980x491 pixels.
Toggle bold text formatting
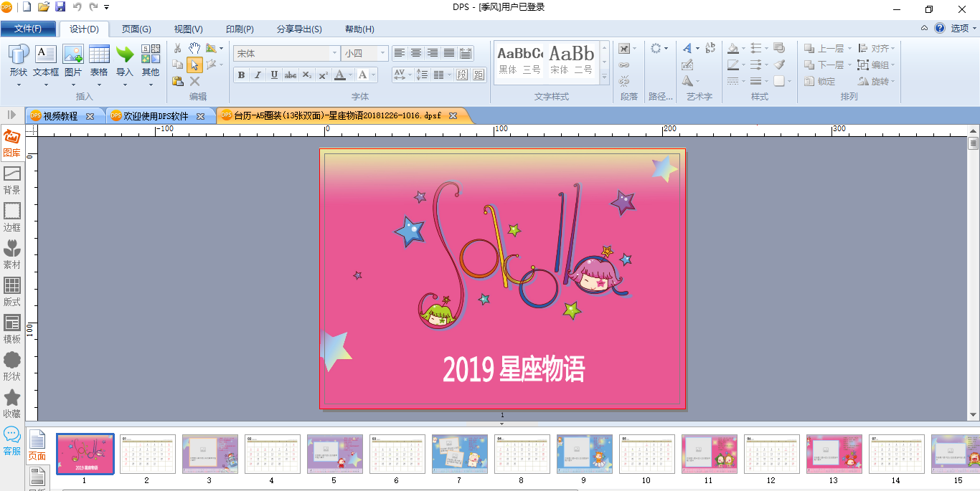pos(241,75)
